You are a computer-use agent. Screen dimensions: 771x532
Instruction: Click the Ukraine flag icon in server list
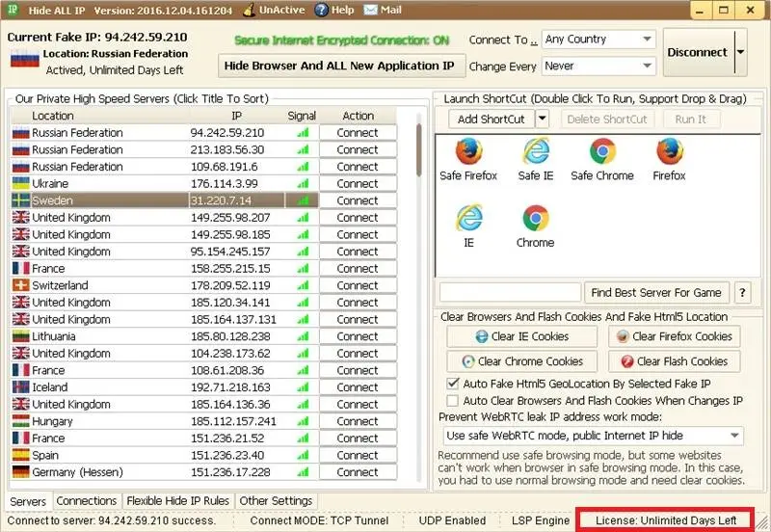(x=20, y=183)
